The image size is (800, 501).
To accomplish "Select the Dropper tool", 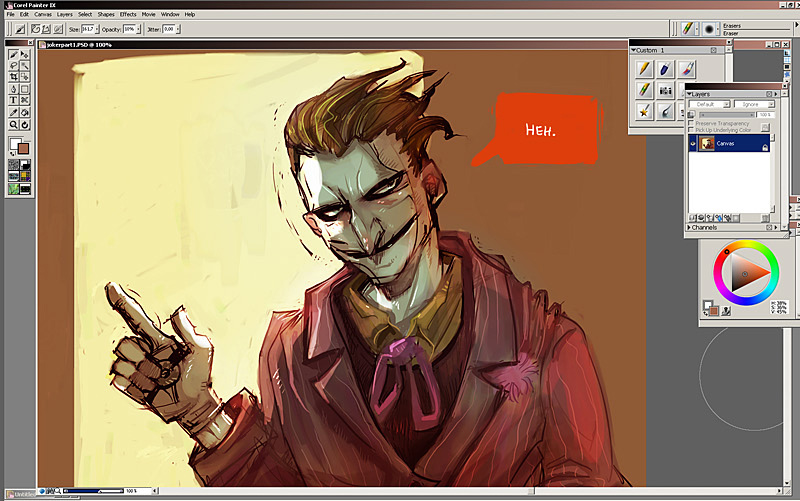I will tap(14, 112).
